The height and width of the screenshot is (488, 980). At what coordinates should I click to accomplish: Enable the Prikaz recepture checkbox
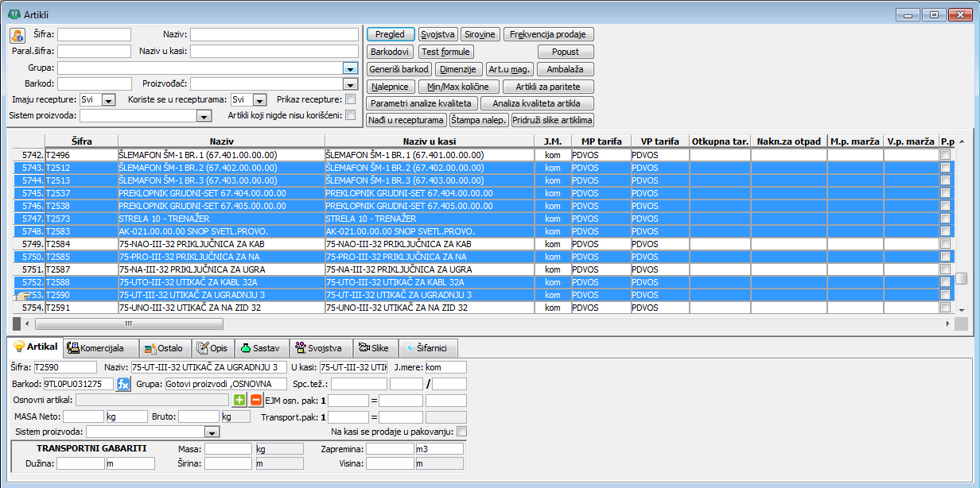pyautogui.click(x=351, y=99)
